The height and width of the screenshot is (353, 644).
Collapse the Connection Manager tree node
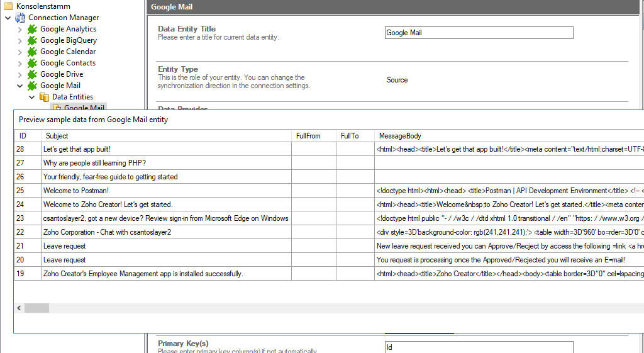(8, 18)
